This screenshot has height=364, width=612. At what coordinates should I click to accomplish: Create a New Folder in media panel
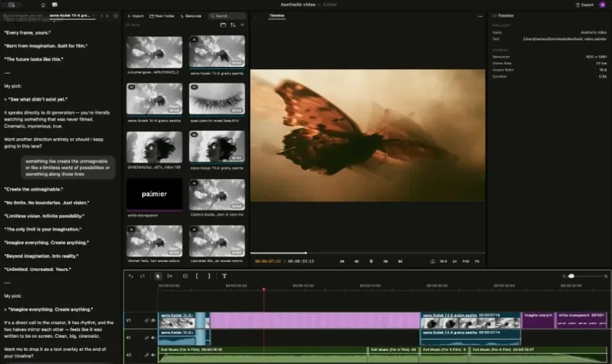click(x=162, y=16)
